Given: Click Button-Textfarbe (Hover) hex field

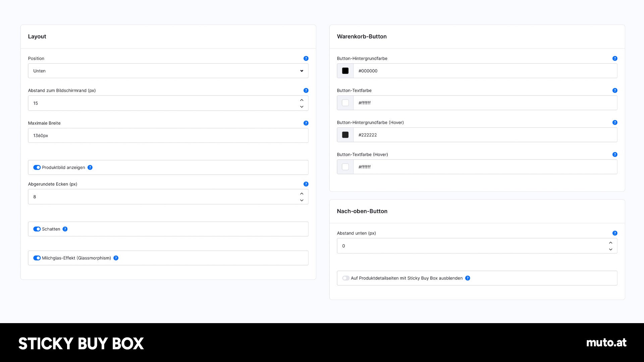Looking at the screenshot, I should tap(485, 167).
